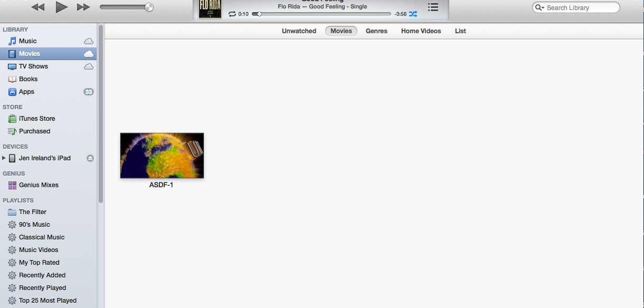Eject Jen Ireland's iPad

tap(90, 158)
